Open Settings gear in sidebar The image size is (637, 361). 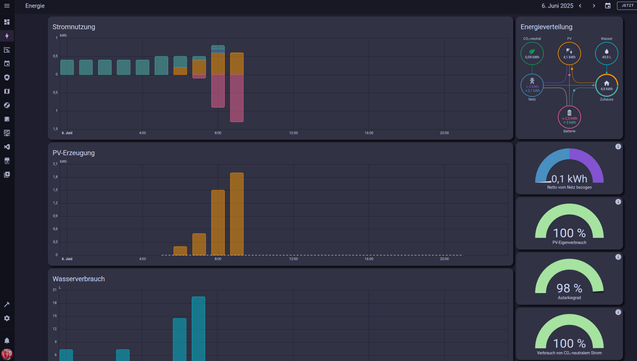[x=7, y=318]
